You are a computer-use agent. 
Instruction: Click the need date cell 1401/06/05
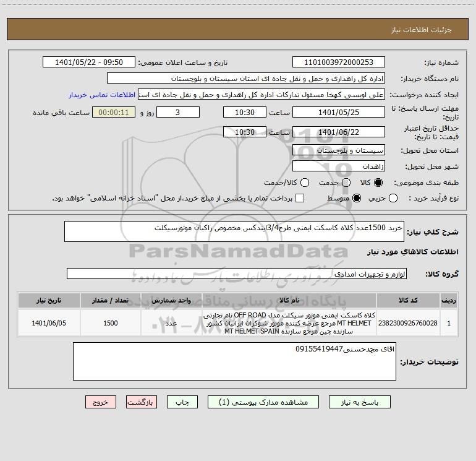tap(49, 323)
